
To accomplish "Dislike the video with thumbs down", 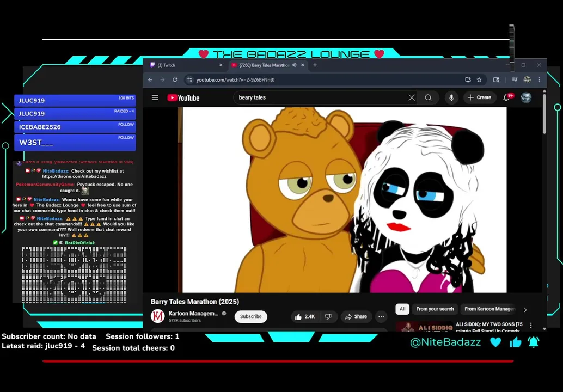I will pos(328,317).
